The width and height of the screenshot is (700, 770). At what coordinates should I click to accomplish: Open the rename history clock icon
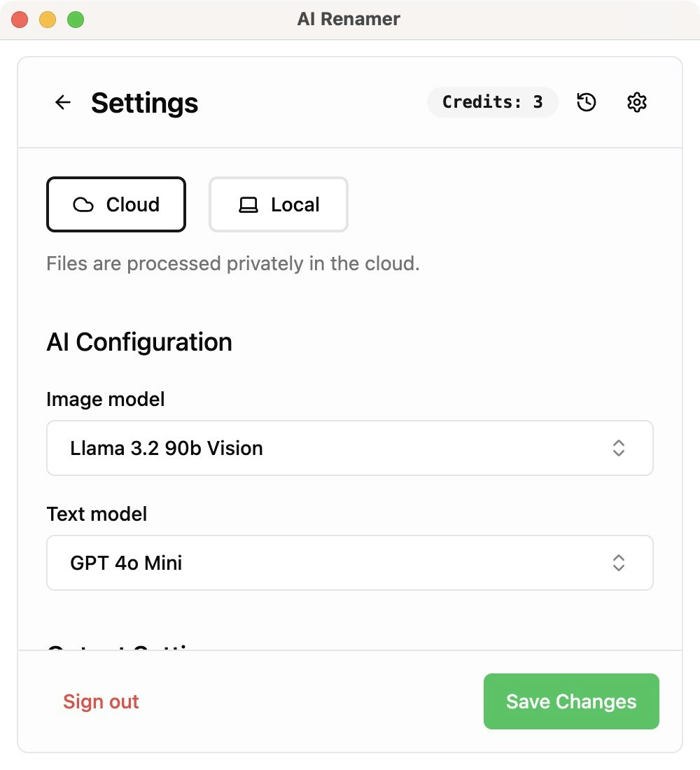point(587,103)
